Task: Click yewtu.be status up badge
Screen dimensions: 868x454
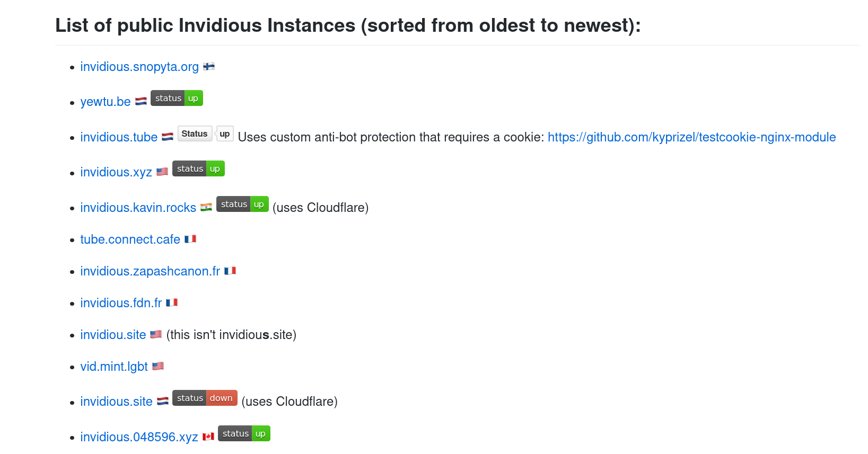Action: click(x=177, y=99)
